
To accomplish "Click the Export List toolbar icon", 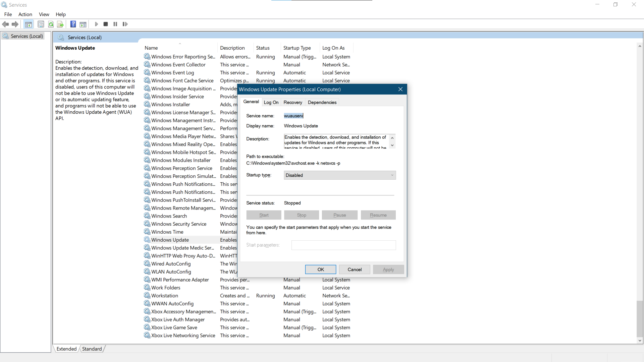I will (60, 24).
